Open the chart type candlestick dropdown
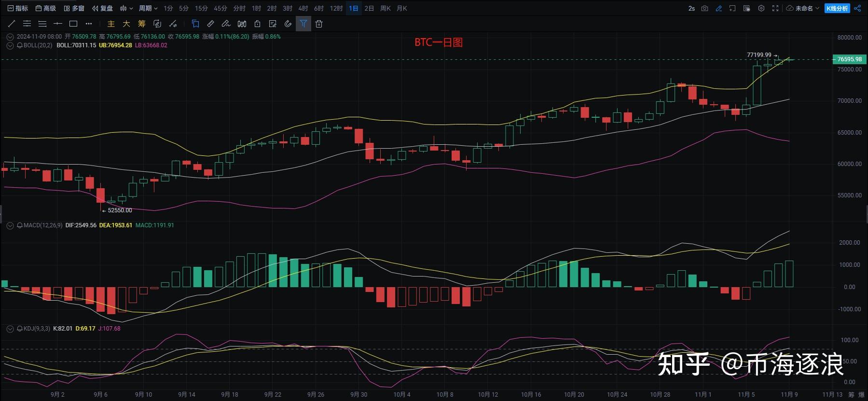Image resolution: width=868 pixels, height=401 pixels. click(126, 8)
